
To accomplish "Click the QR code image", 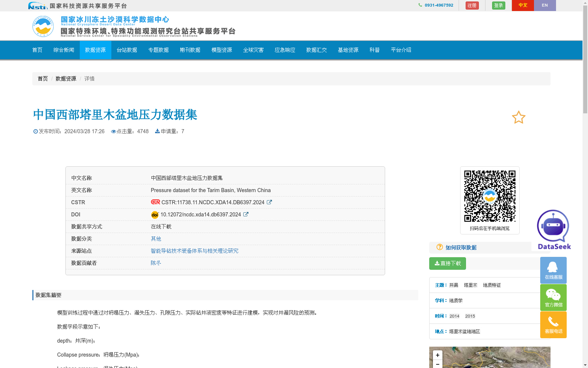I will 490,196.
